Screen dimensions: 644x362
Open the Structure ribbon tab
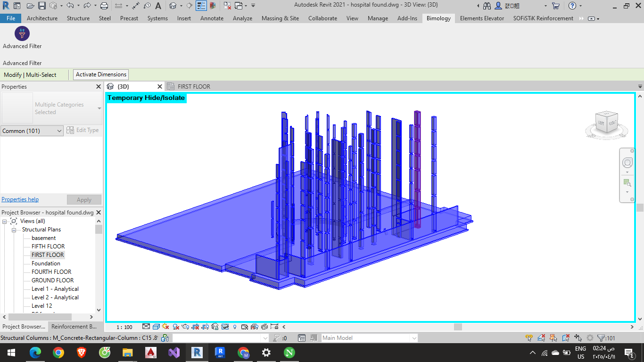[x=78, y=18]
